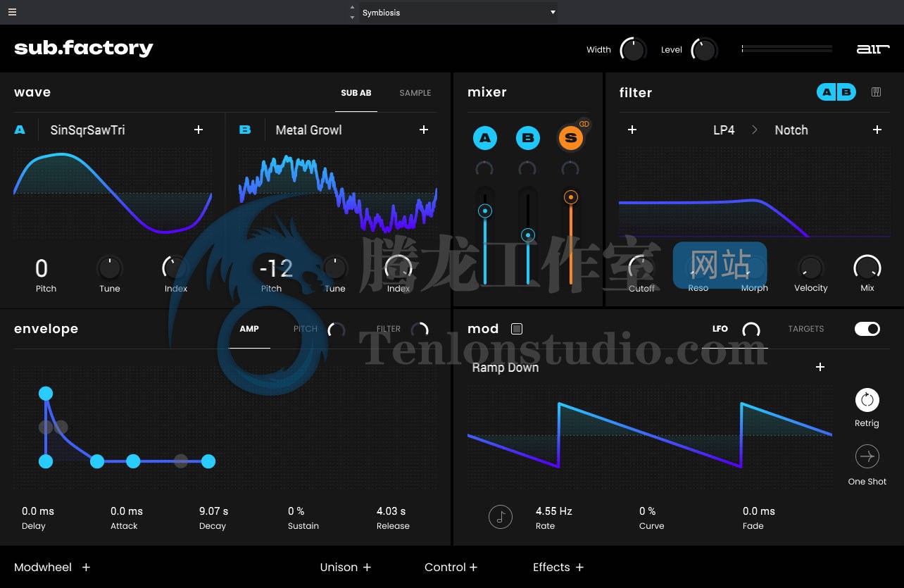Expand the Unison section

tap(345, 567)
